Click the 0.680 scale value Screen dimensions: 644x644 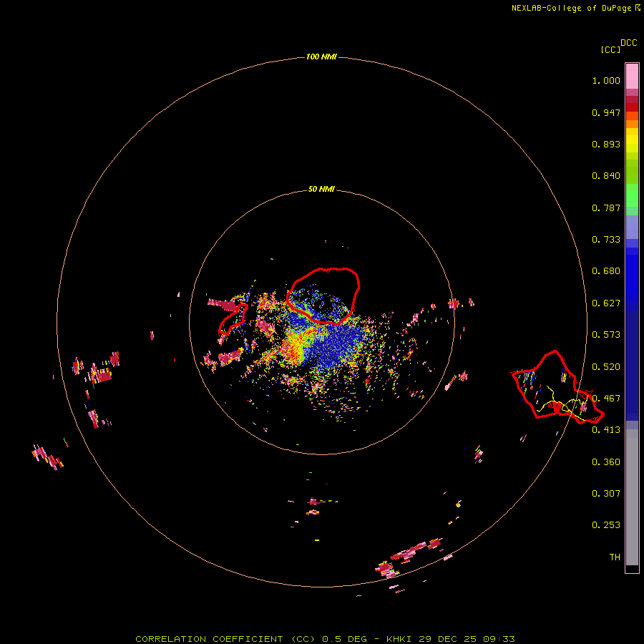[x=606, y=271]
